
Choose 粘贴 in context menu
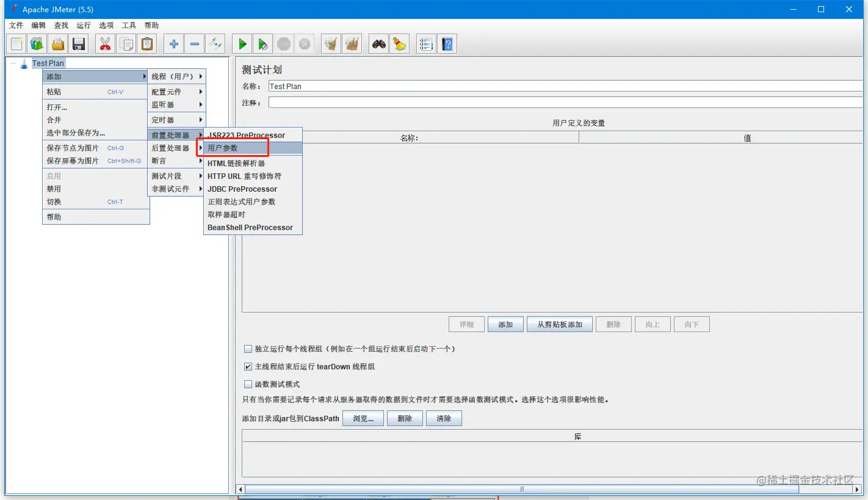96,92
